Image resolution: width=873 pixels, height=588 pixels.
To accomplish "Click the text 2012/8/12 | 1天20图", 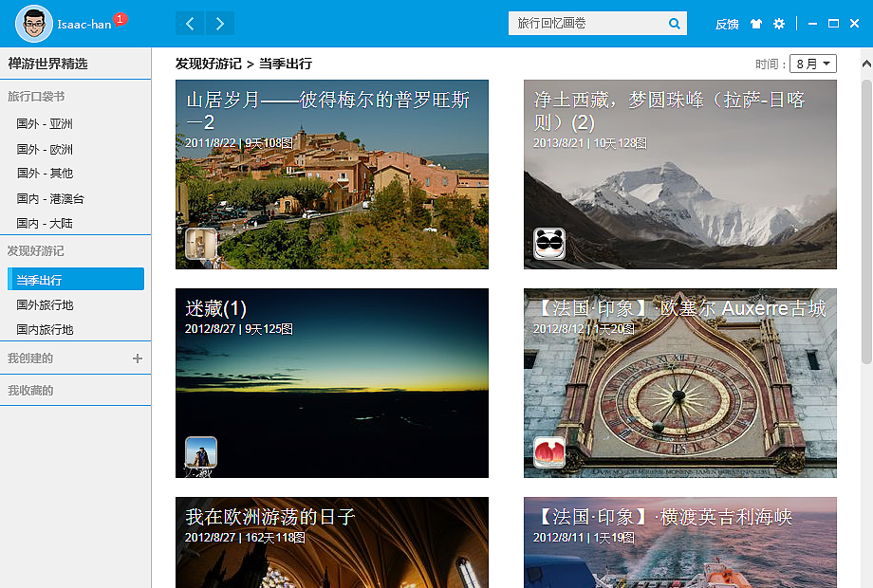I will tap(584, 329).
